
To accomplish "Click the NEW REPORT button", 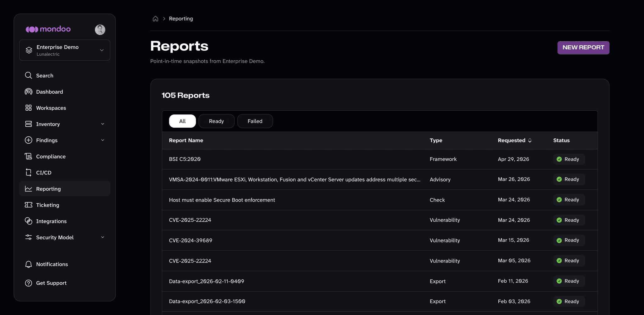I will 583,47.
